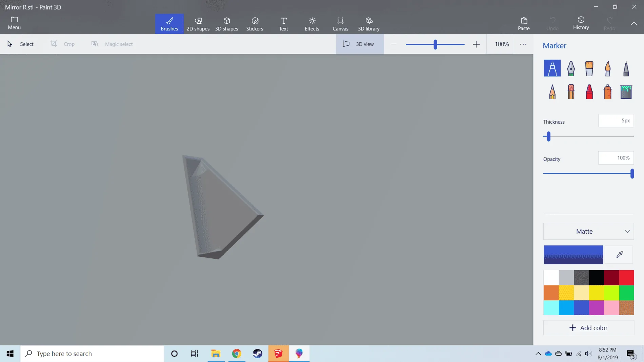Click the Thickness slider handle

[x=548, y=136]
